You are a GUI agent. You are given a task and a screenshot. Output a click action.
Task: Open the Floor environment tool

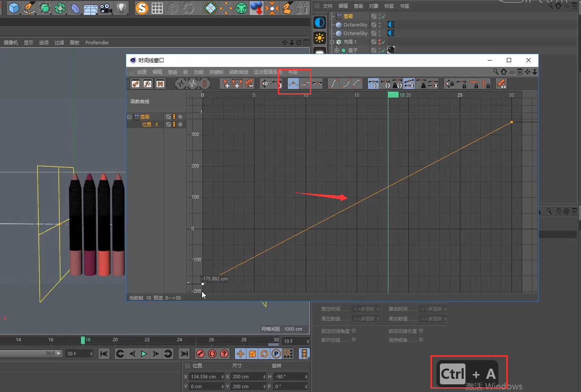(x=91, y=8)
